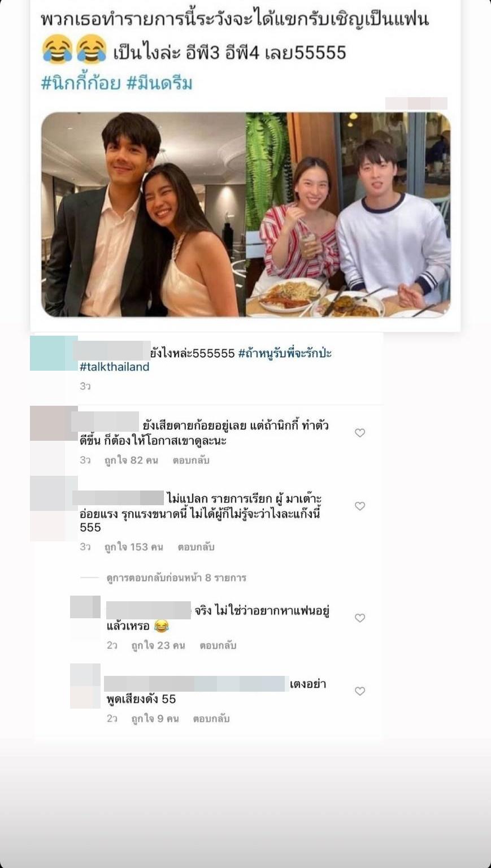This screenshot has width=491, height=868.
Task: Expand the 8 previous replies
Action: click(x=176, y=578)
